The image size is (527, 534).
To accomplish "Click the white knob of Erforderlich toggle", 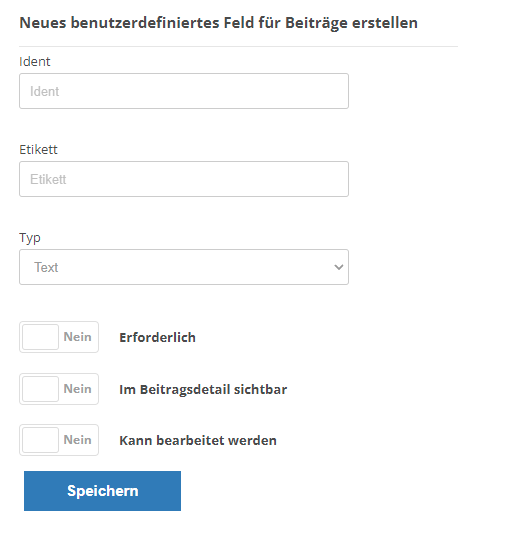I will pos(41,337).
